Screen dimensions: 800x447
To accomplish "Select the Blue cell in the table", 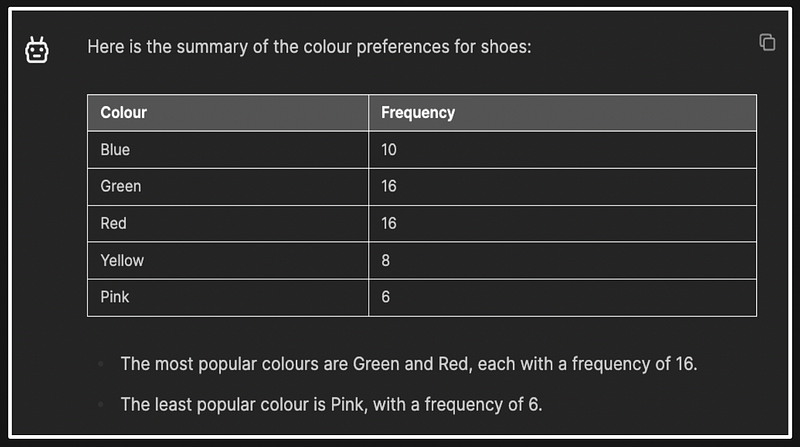I will tap(115, 150).
